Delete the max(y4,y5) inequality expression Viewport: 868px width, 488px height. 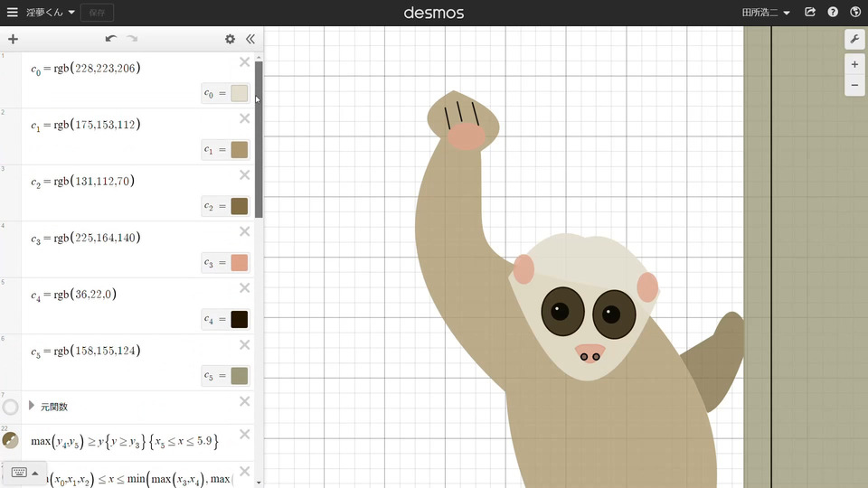[245, 435]
